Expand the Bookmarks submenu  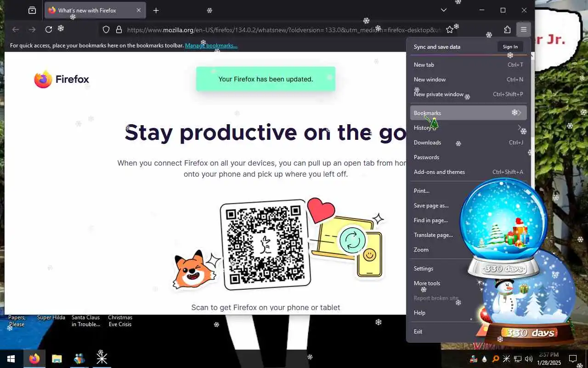coord(468,113)
